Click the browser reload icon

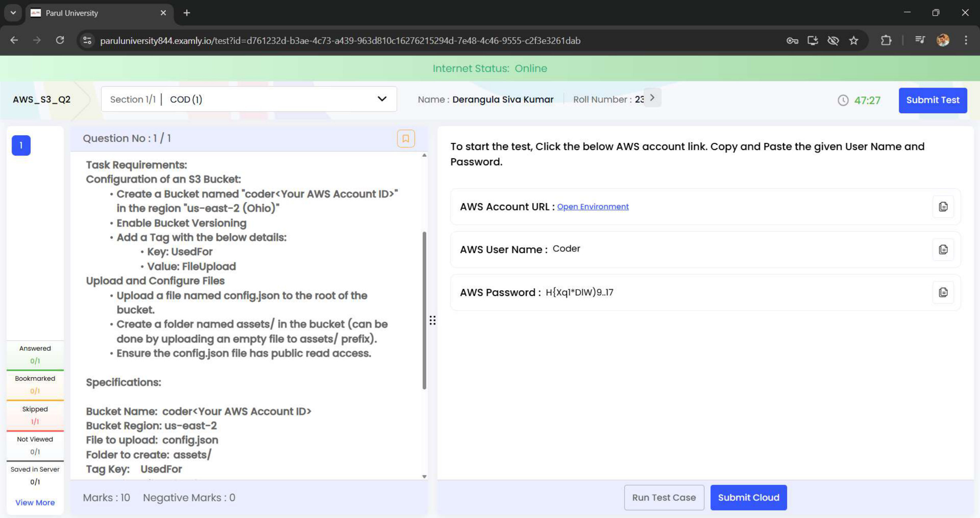click(60, 40)
